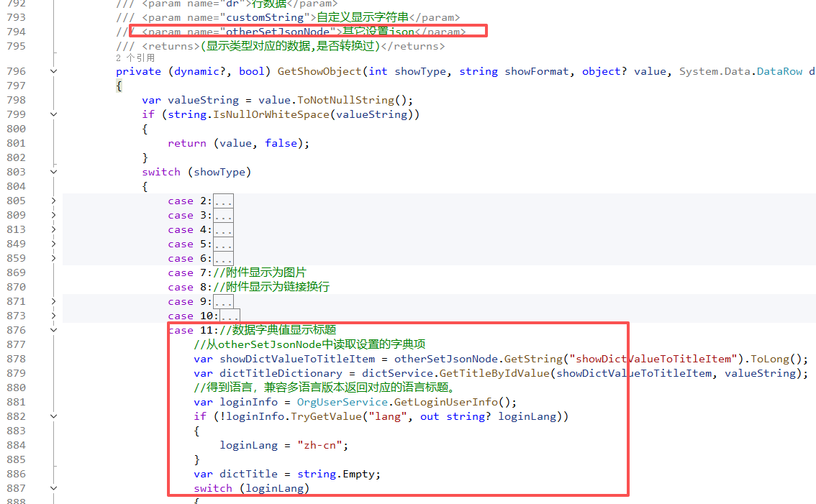Expand gutter fold arrow at line 859
816x504 pixels.
tap(53, 258)
